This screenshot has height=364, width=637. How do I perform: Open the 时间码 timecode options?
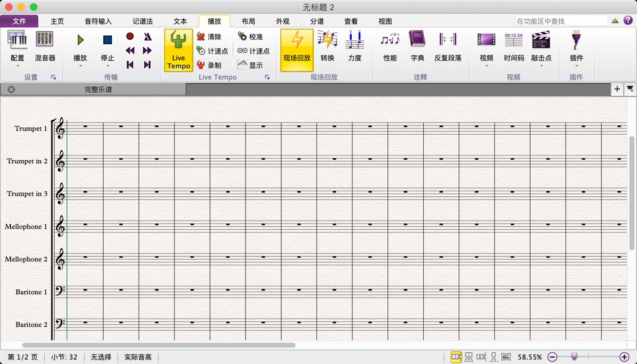point(513,47)
